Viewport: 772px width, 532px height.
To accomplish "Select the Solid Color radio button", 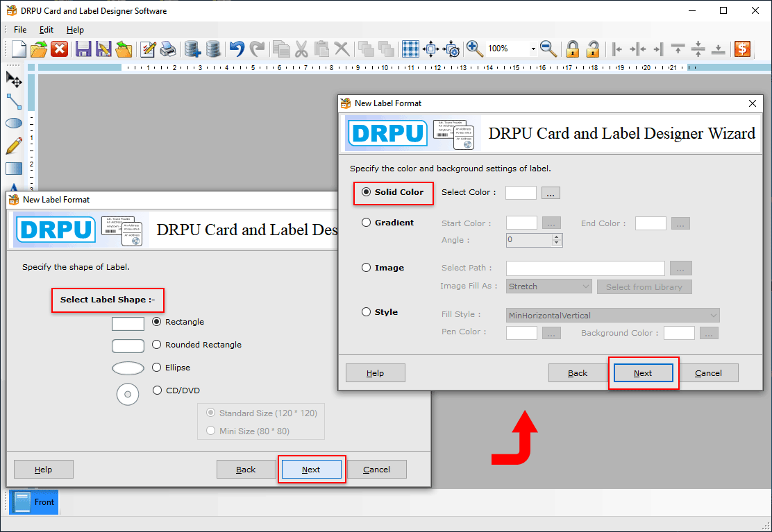I will pos(367,191).
